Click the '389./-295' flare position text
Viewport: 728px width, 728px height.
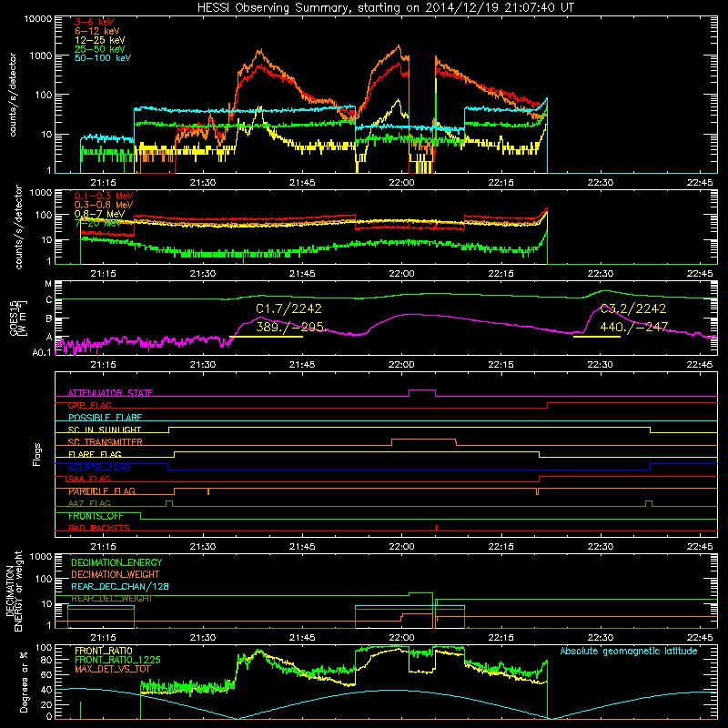(x=289, y=327)
